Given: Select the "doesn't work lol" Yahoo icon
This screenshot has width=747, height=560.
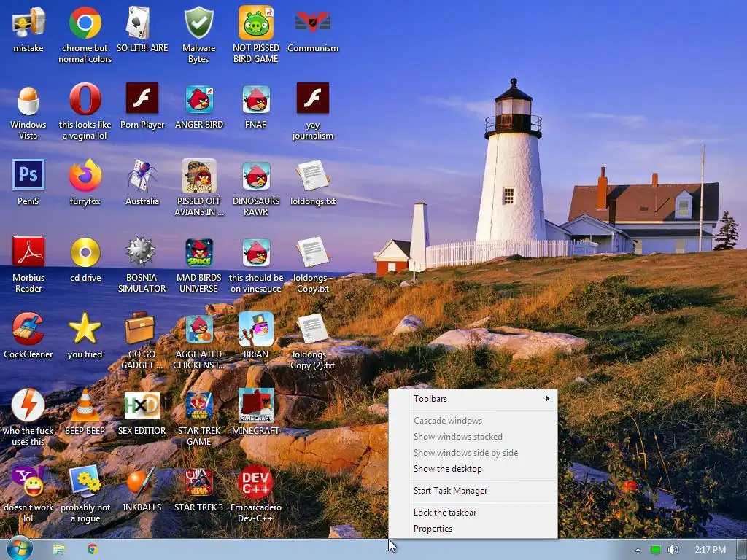Looking at the screenshot, I should [x=28, y=481].
